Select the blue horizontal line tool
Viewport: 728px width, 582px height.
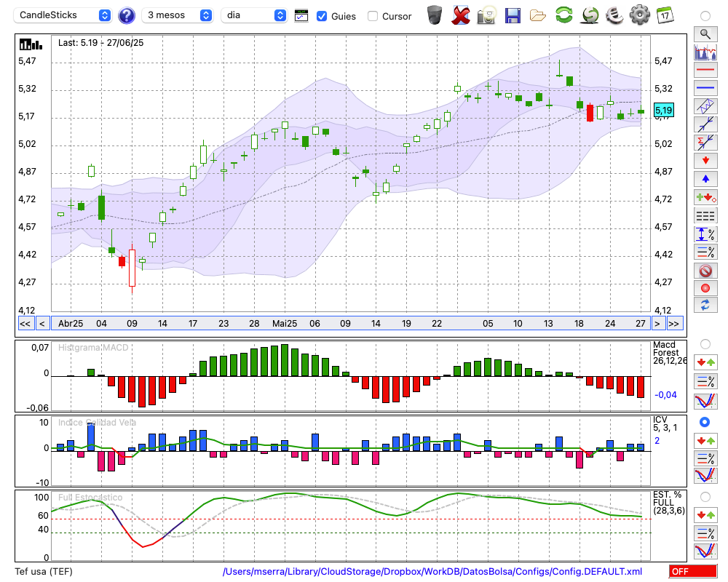[705, 88]
